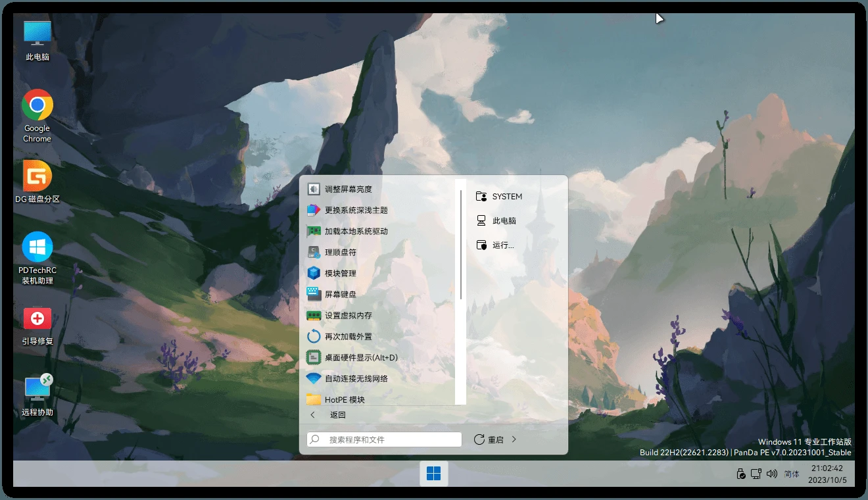Click the 重启 restart button

[489, 439]
